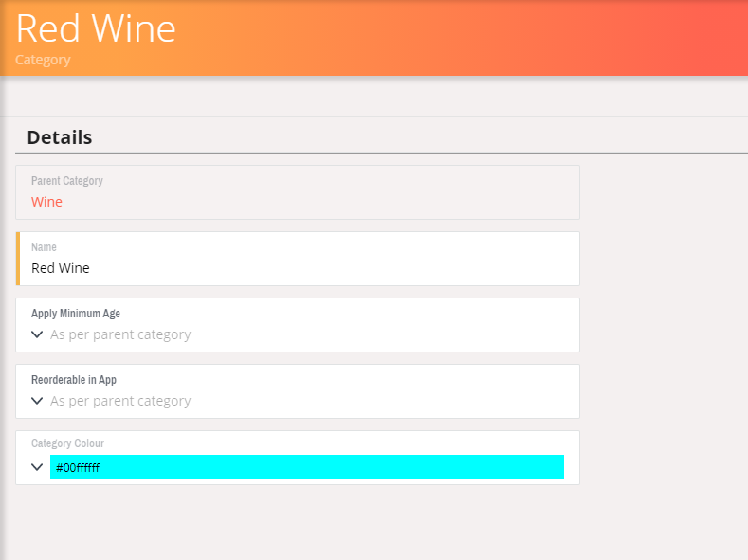
Task: Expand the Reorderable in App chevron
Action: pos(37,401)
